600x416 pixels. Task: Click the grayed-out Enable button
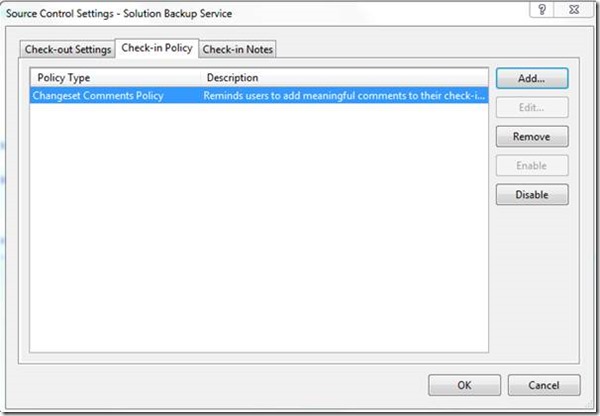tap(532, 166)
